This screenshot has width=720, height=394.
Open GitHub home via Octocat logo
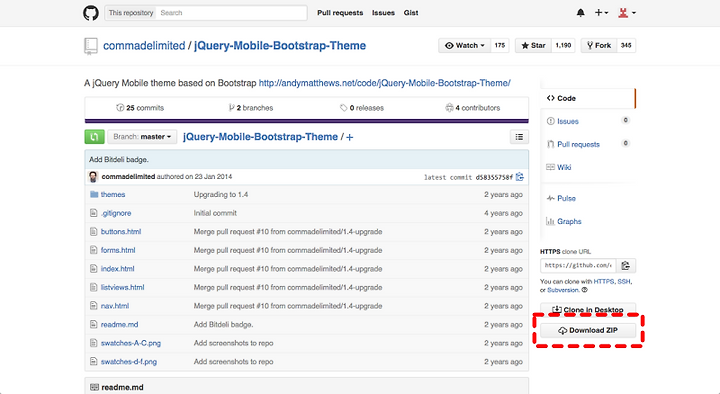point(91,13)
